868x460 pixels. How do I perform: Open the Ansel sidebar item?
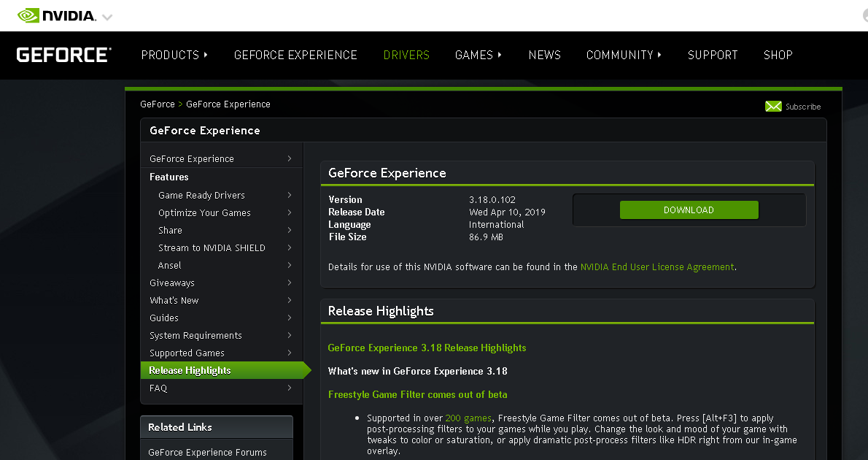pyautogui.click(x=222, y=266)
